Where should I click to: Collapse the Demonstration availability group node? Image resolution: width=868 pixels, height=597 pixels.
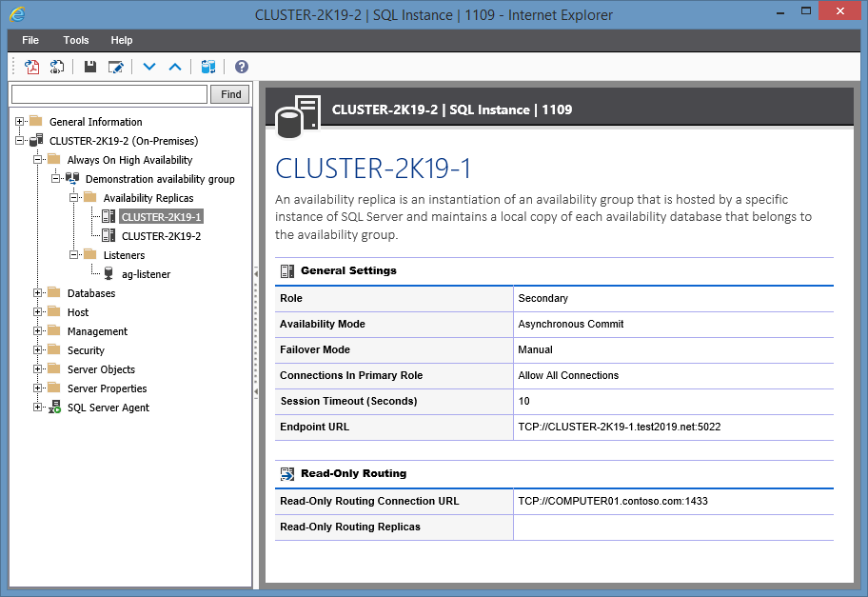point(55,178)
